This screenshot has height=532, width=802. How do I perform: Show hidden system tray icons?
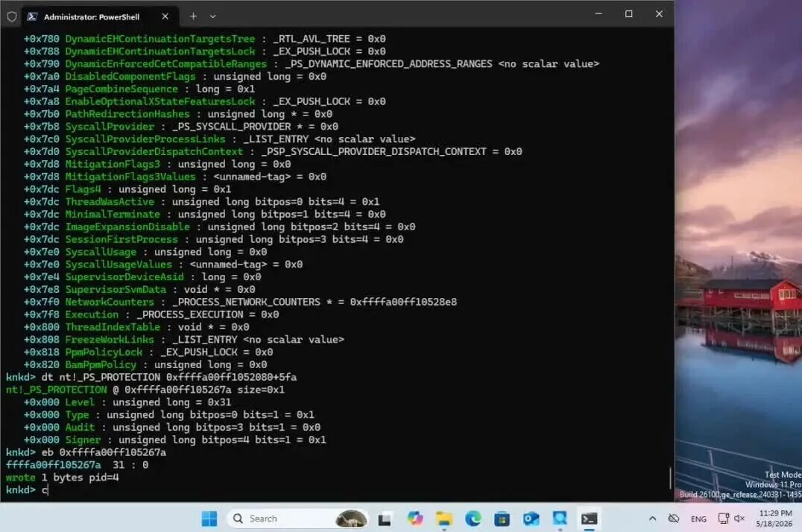point(652,519)
